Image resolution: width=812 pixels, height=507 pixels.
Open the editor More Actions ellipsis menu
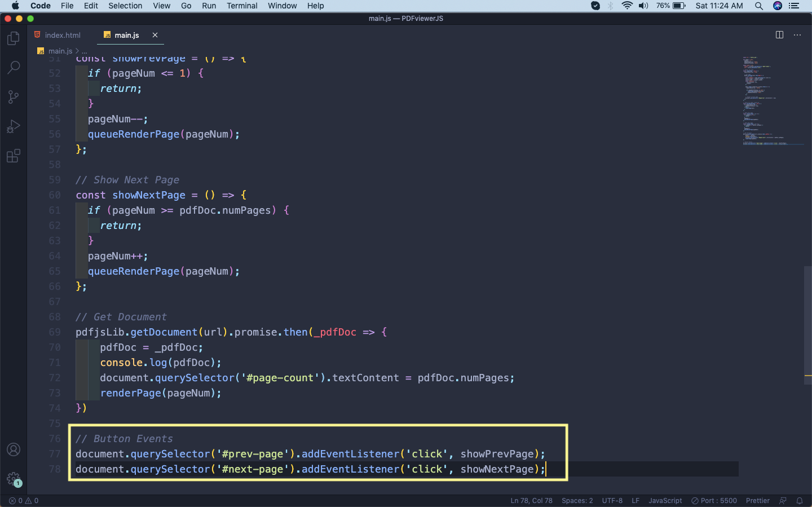tap(797, 34)
